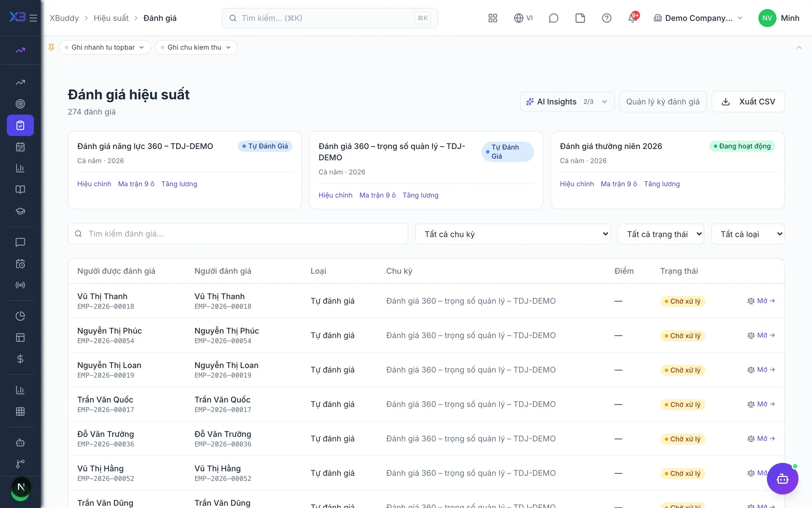
Task: Focus the Tìm kiếm đánh giá search field
Action: (238, 234)
